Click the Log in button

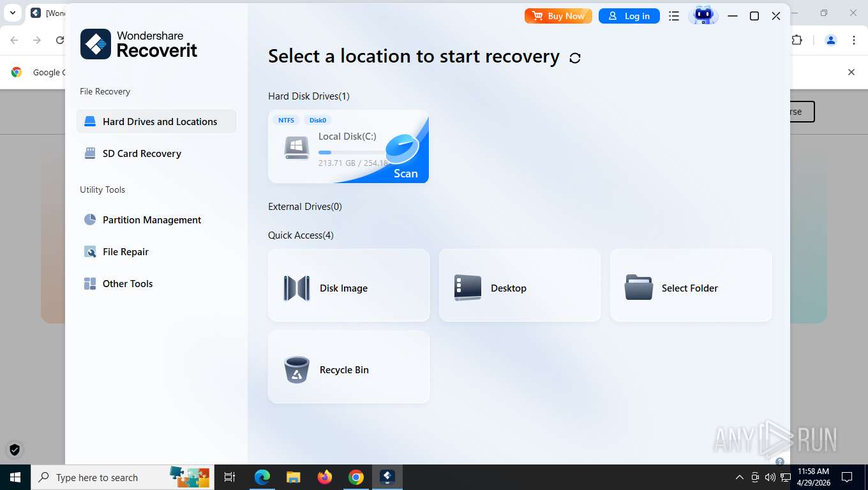click(x=629, y=16)
